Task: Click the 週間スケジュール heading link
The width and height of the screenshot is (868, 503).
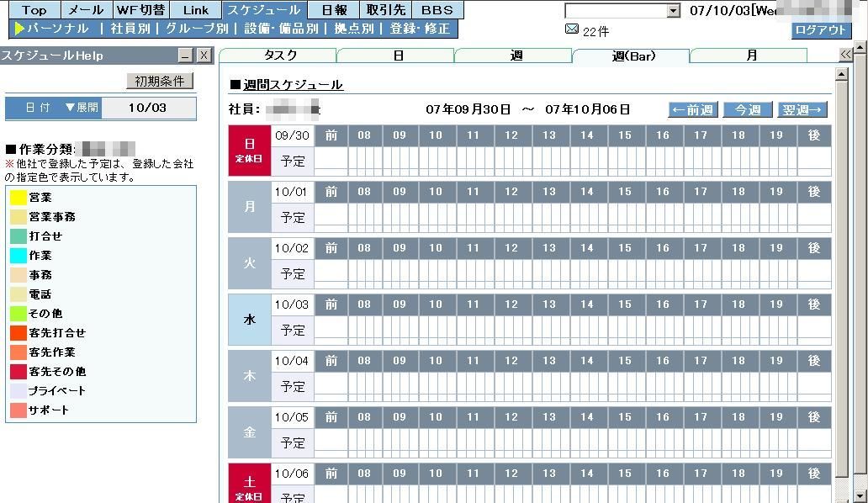Action: [x=293, y=85]
